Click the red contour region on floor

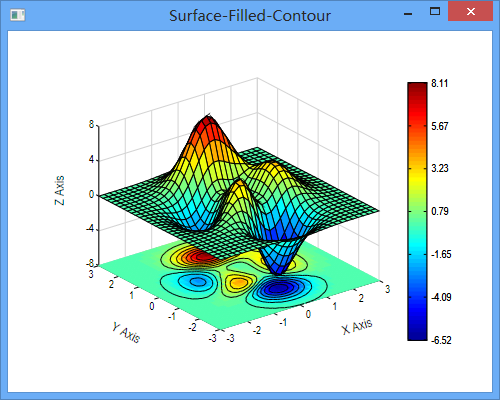point(197,256)
